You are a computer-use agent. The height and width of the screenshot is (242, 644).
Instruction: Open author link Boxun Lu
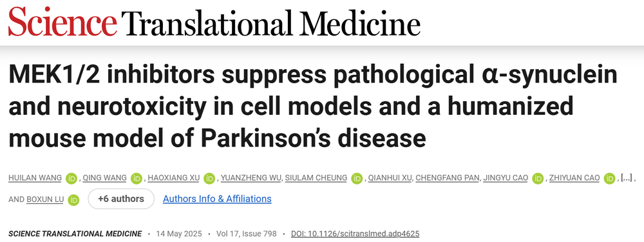(x=45, y=199)
